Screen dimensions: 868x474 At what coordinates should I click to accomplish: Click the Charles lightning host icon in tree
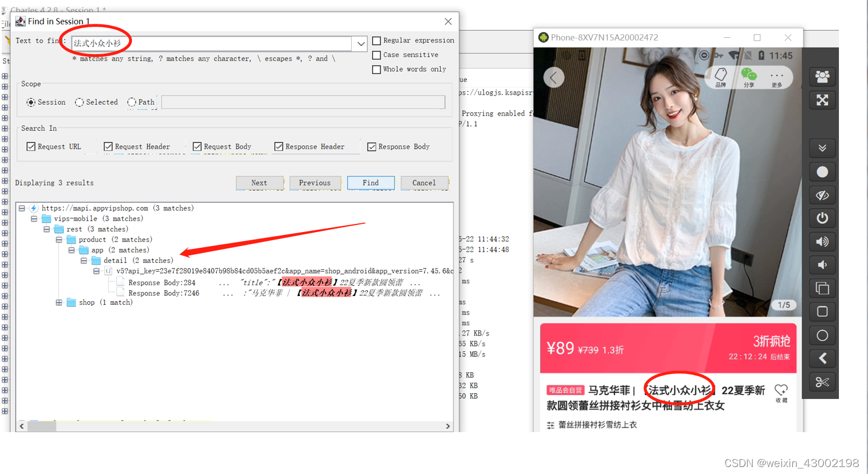(34, 208)
